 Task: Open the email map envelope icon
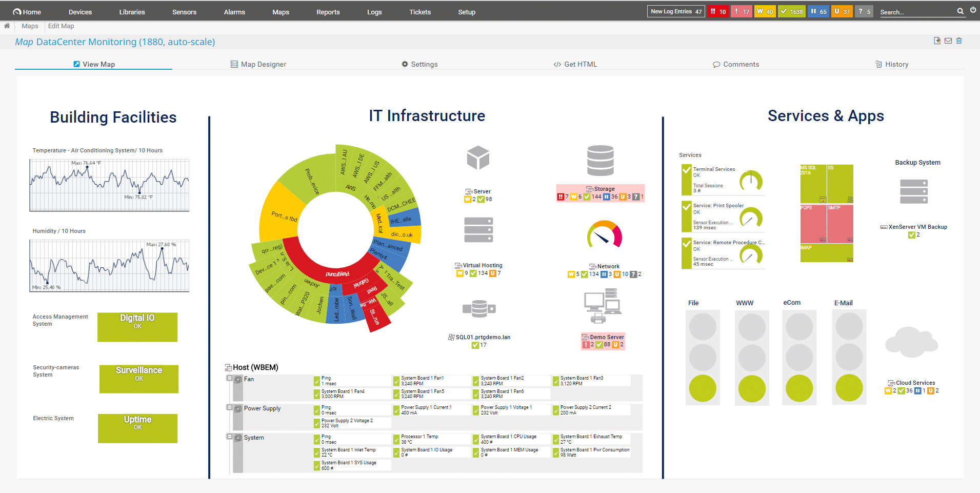tap(948, 41)
